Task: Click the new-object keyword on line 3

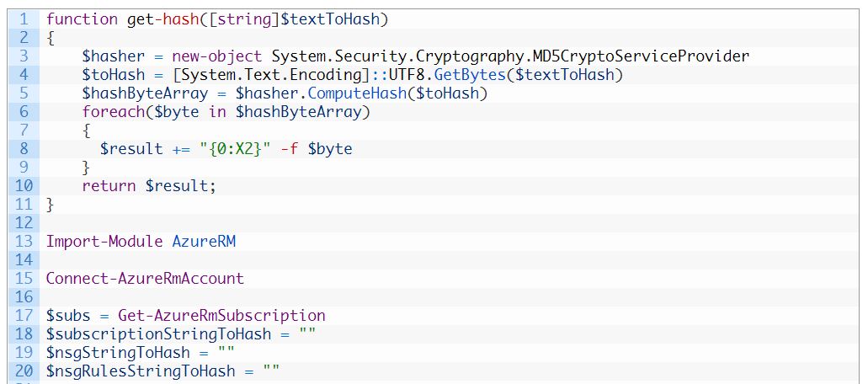Action: pos(217,56)
